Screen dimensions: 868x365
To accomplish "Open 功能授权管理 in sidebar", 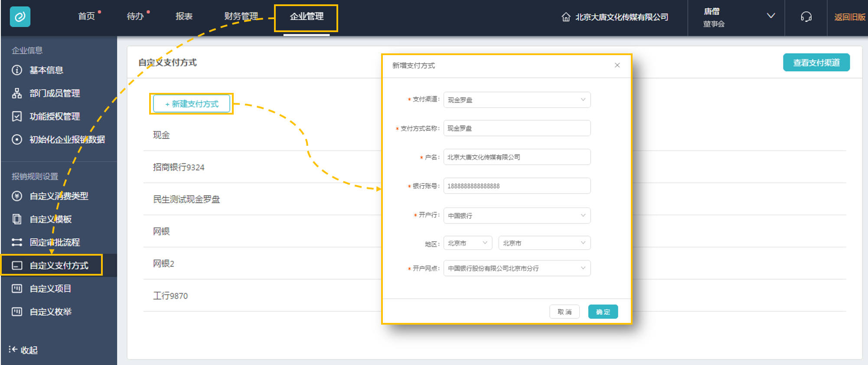I will pyautogui.click(x=55, y=116).
